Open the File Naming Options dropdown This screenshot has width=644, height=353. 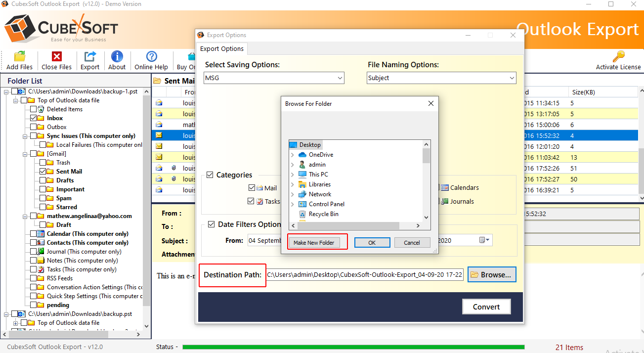pyautogui.click(x=442, y=78)
